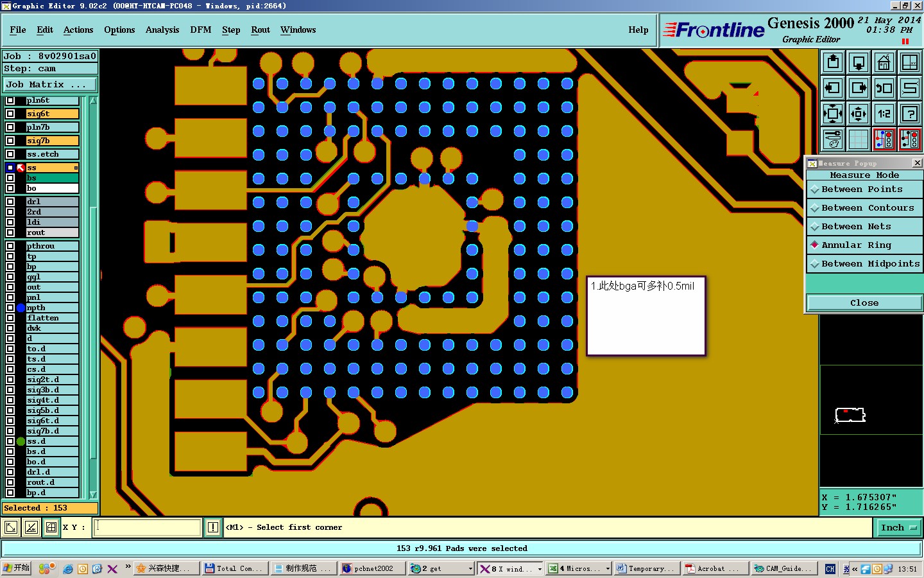The width and height of the screenshot is (924, 578).
Task: Open the File menu
Action: pyautogui.click(x=18, y=30)
